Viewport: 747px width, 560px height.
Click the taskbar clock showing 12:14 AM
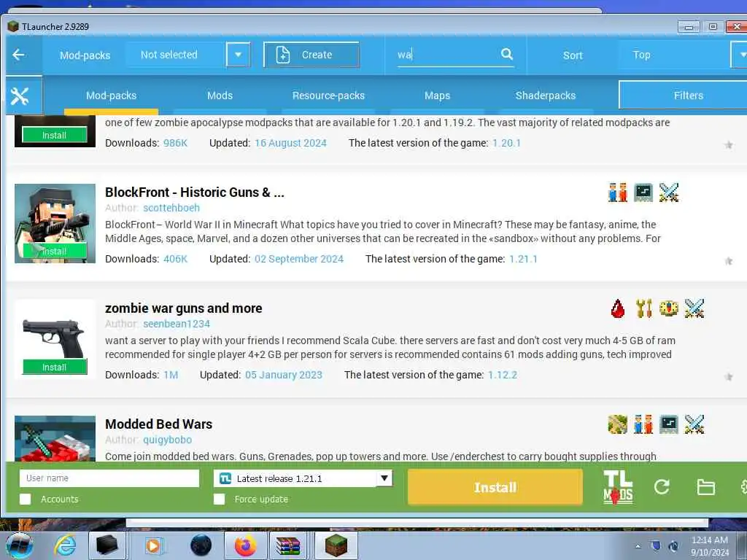tap(709, 545)
